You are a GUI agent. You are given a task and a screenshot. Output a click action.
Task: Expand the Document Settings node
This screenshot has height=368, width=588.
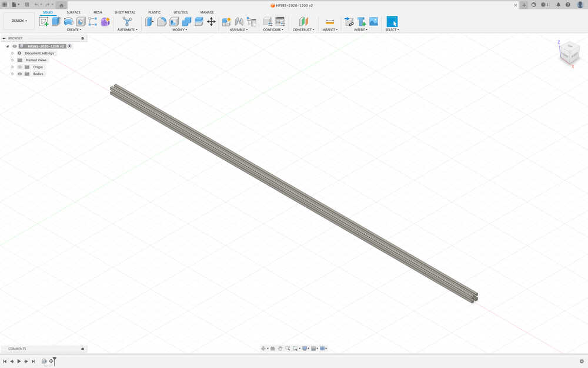click(x=12, y=54)
